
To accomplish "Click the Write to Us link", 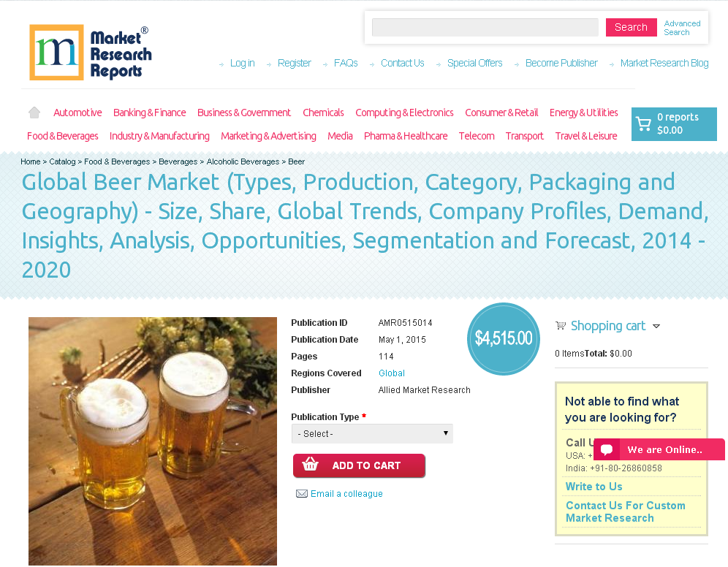I will [594, 486].
